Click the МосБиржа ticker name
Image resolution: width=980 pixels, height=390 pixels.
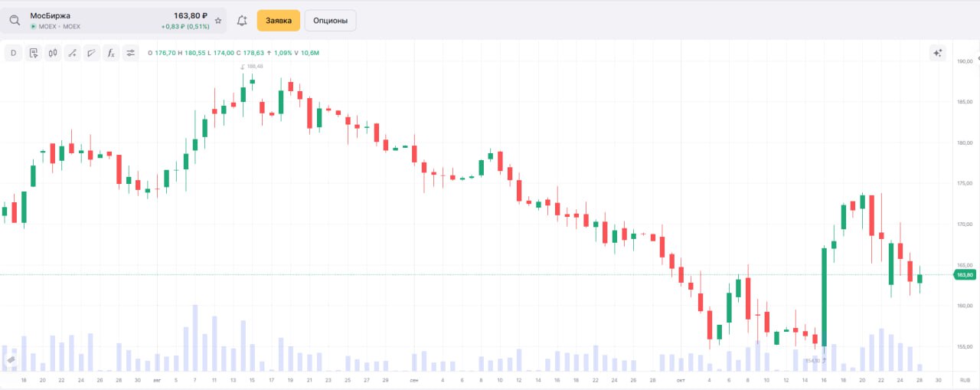pyautogui.click(x=51, y=15)
